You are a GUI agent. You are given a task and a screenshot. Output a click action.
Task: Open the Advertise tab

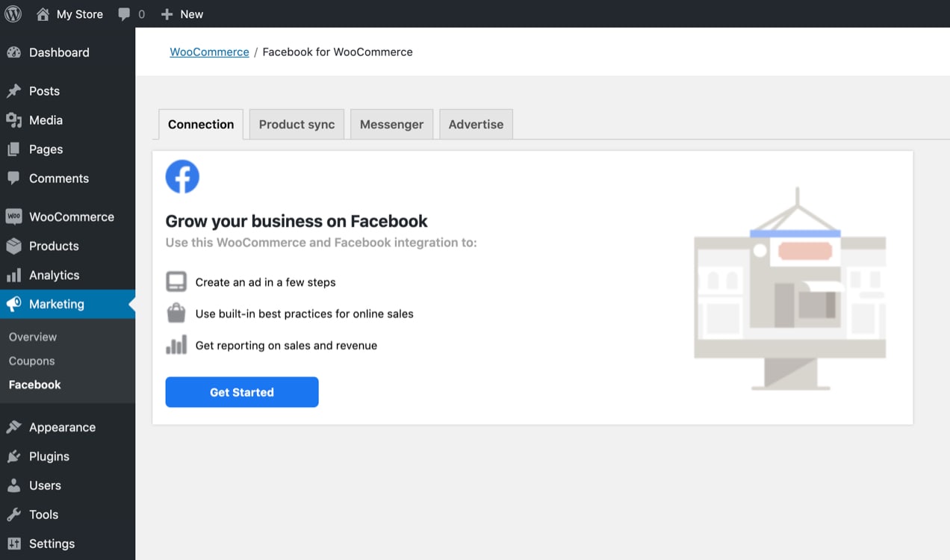click(x=476, y=124)
